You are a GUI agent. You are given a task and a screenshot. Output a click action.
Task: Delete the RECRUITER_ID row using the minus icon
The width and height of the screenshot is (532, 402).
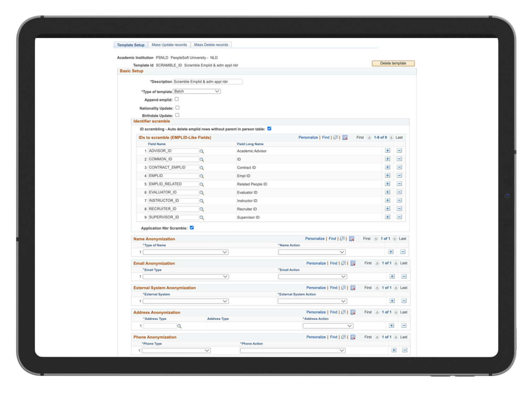click(x=399, y=208)
